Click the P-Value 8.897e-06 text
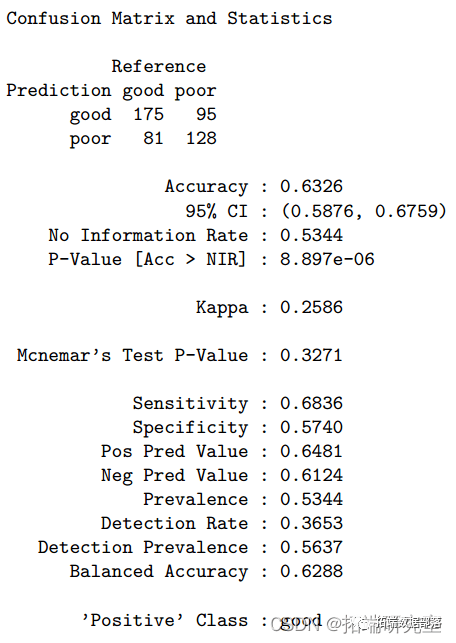Image resolution: width=456 pixels, height=643 pixels. click(327, 259)
